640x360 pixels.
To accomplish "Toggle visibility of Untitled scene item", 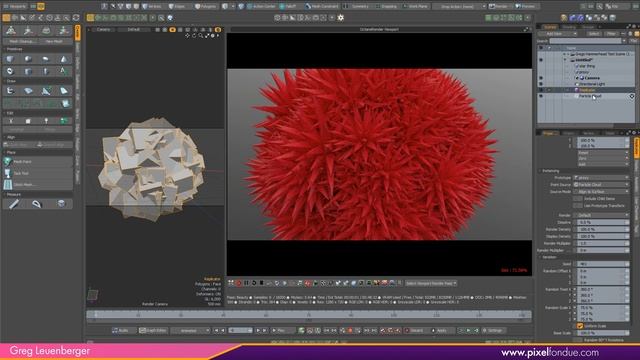I will click(541, 60).
